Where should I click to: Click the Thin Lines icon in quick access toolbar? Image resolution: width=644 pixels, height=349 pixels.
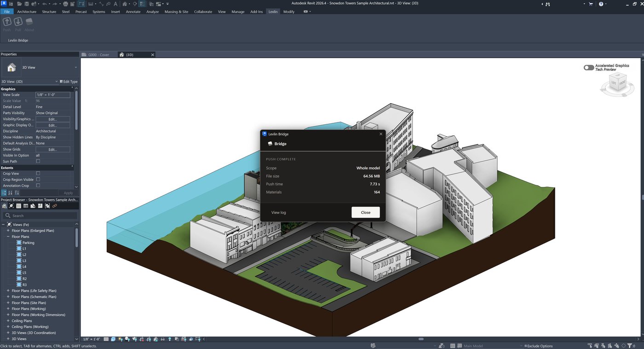143,4
